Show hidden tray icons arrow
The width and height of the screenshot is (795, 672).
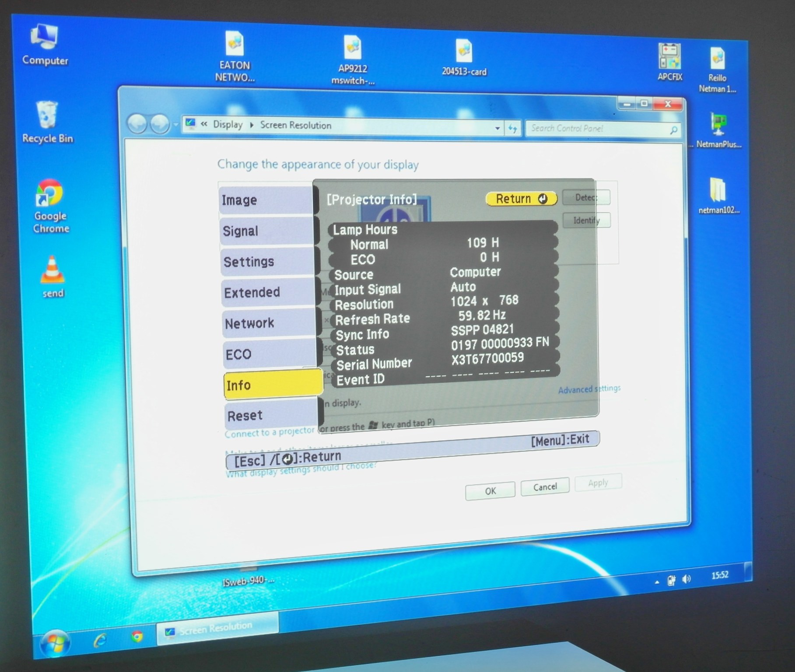[657, 582]
